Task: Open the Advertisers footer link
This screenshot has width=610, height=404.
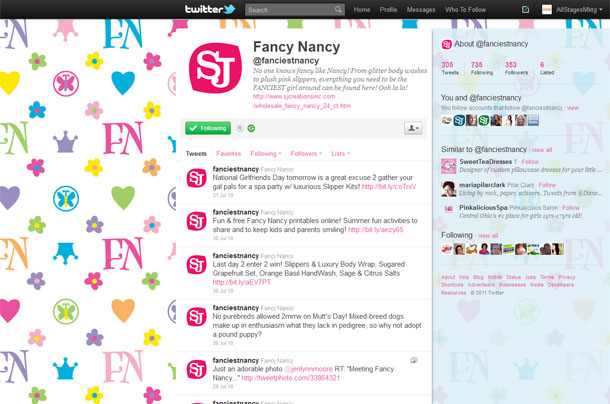Action: 481,285
